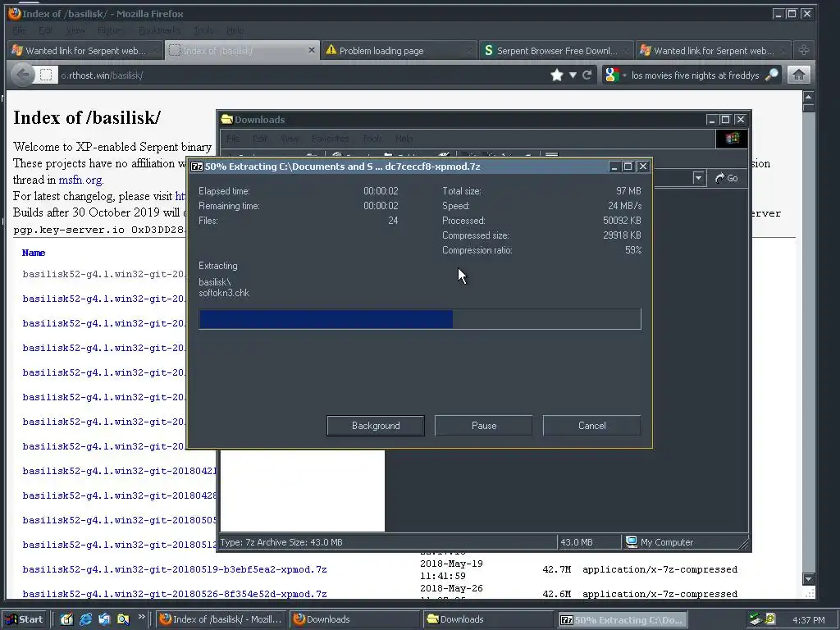
Task: Click the 43.0 MB status bar entry
Action: point(577,542)
